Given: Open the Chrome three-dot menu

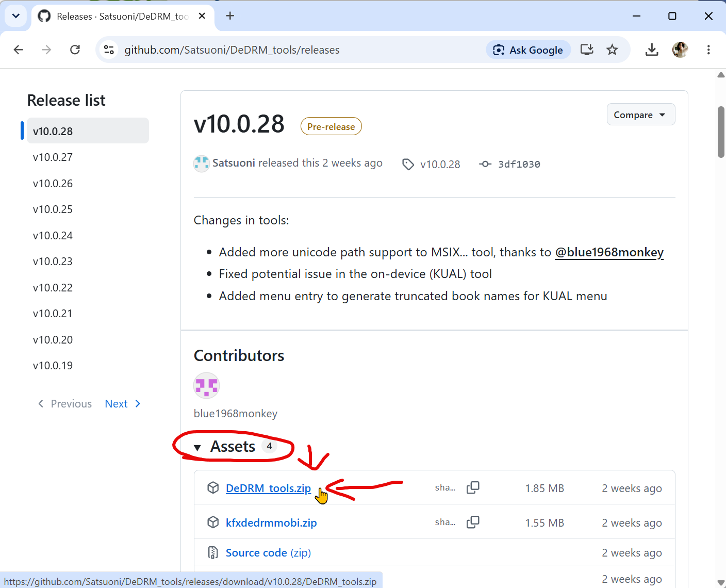Looking at the screenshot, I should (x=708, y=50).
